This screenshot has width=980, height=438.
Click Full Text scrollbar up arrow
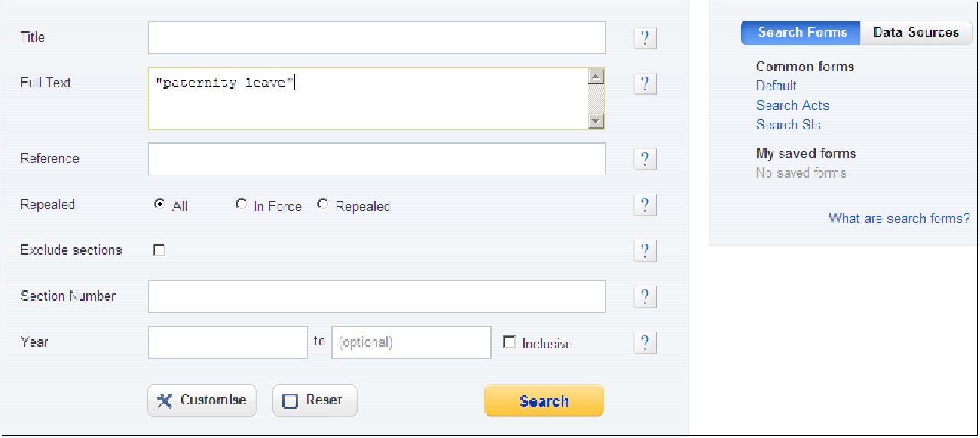click(597, 77)
